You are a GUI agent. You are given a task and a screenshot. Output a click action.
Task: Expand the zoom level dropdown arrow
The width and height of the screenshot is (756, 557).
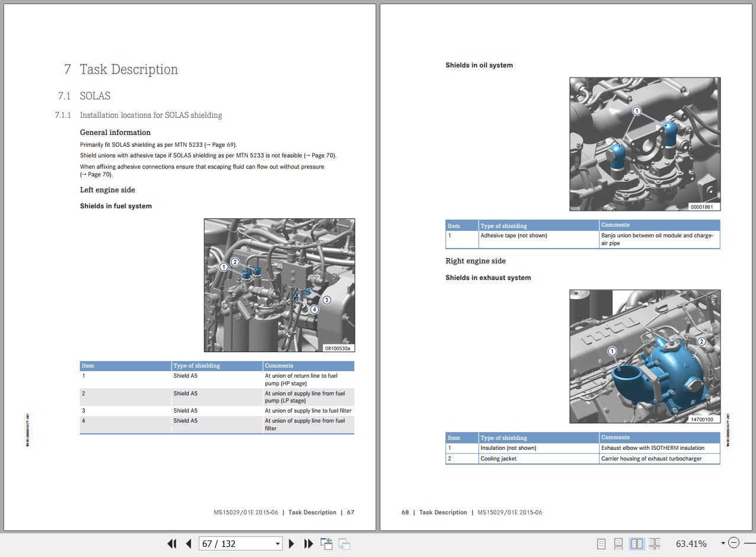coord(723,543)
